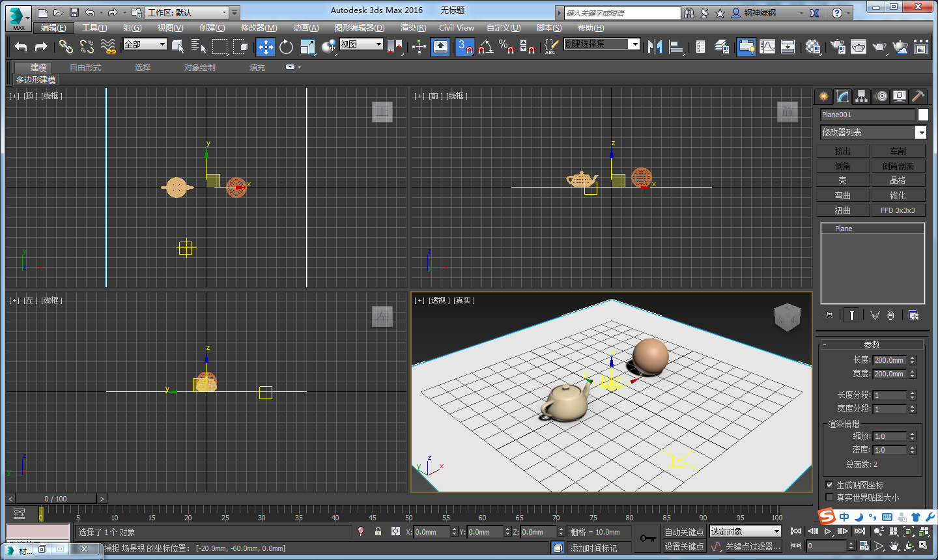Activate the Bind to Space Warp tool
Screen dimensions: 938x560
point(108,46)
